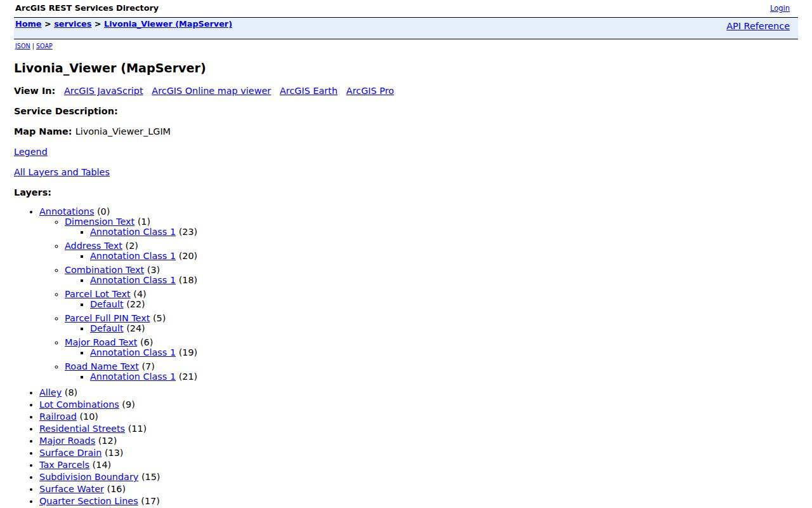Open the Lot Combinations layer
Screen dimensions: 812x508
tap(79, 404)
